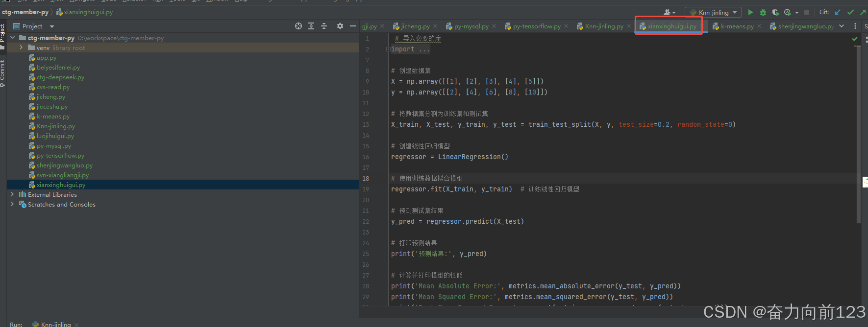
Task: Open the Project view mode dropdown
Action: pyautogui.click(x=52, y=26)
